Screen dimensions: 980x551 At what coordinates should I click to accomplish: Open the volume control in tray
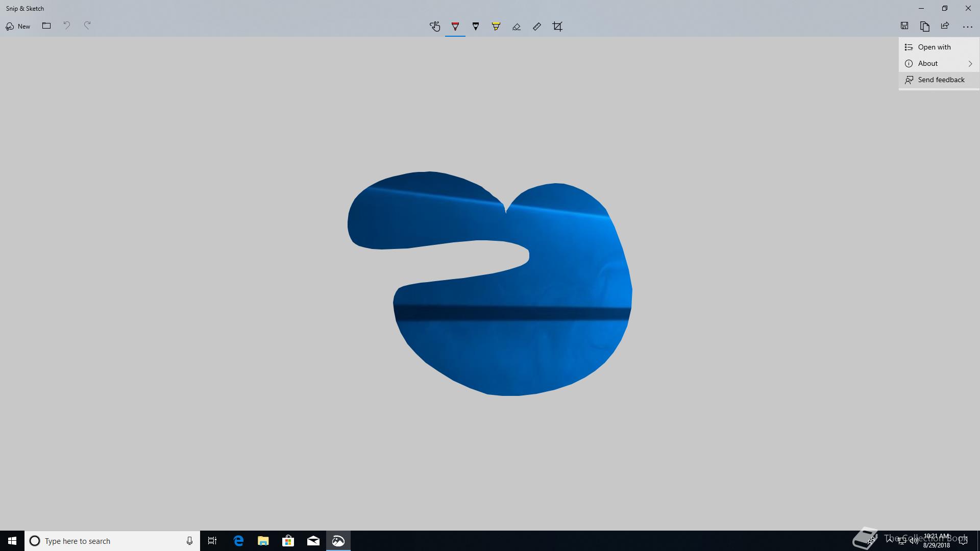click(914, 541)
